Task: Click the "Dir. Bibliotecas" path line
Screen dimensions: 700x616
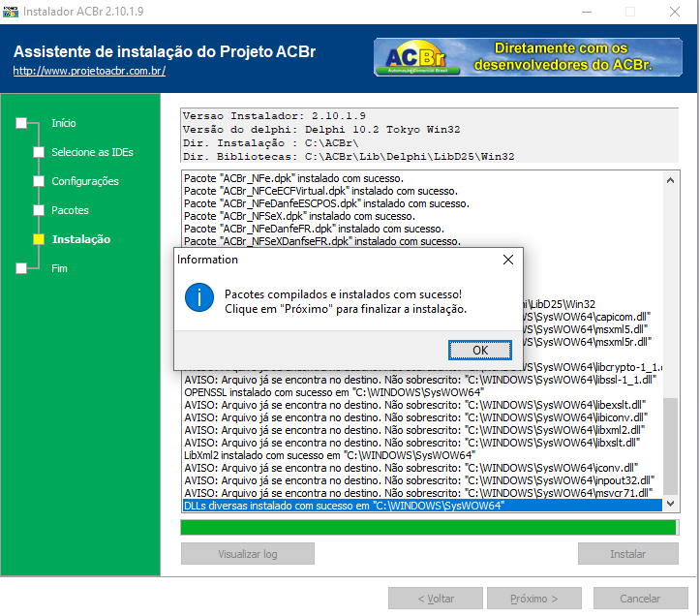Action: click(x=349, y=157)
